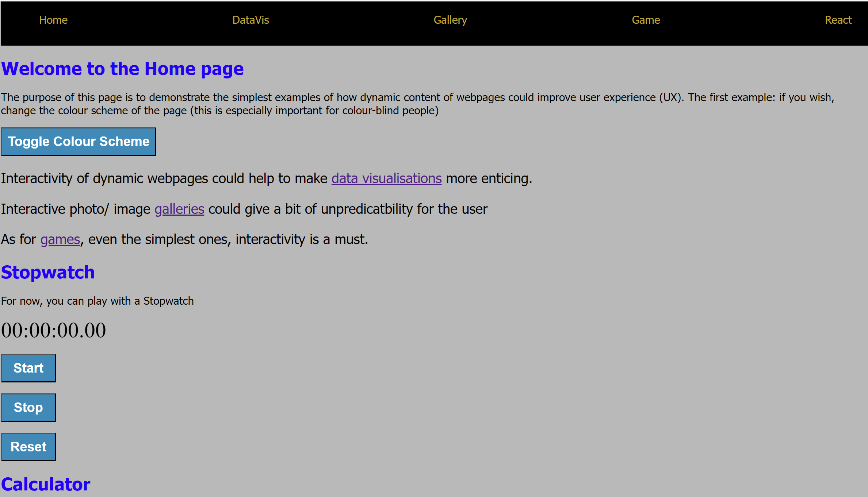Open the React nav link
The height and width of the screenshot is (497, 868).
838,20
